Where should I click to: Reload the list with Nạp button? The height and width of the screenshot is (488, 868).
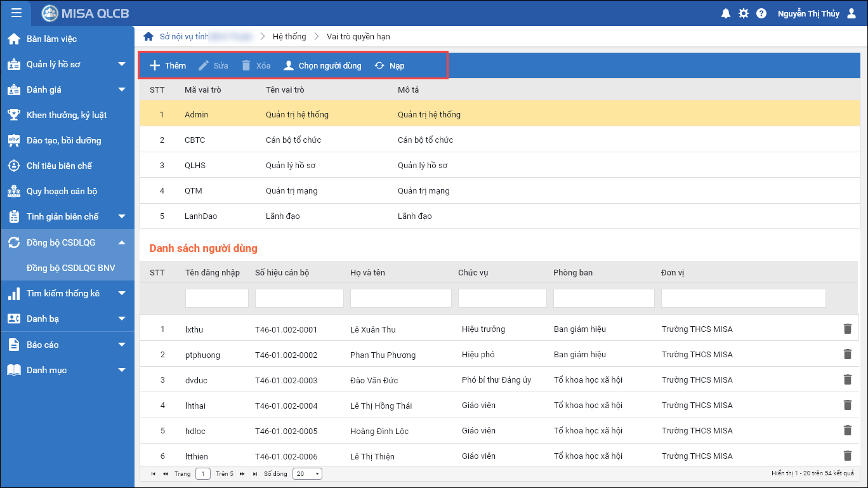tap(390, 65)
